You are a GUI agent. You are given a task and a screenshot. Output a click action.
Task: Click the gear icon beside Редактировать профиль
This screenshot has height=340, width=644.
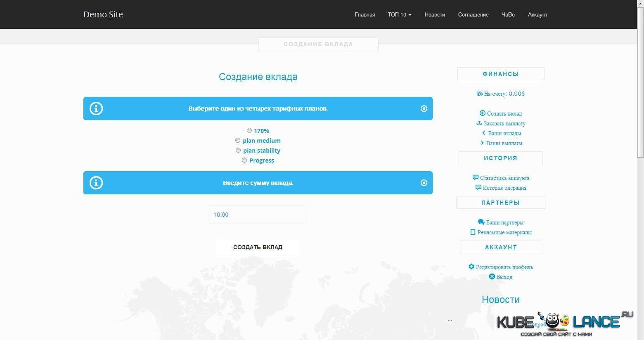(x=471, y=267)
